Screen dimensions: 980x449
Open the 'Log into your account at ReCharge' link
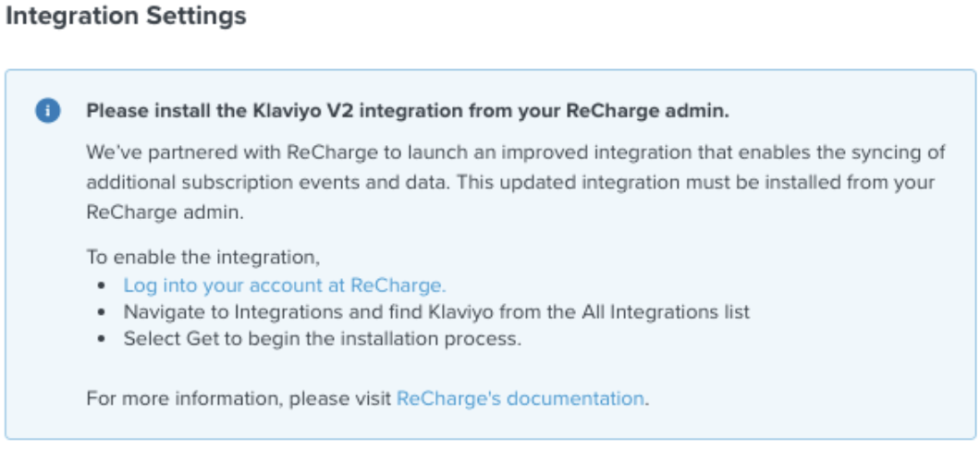point(285,285)
